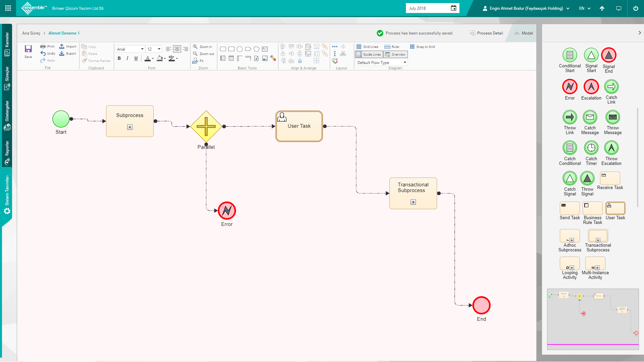This screenshot has height=362, width=644.
Task: Toggle Guide Lines option off
Action: (x=369, y=54)
